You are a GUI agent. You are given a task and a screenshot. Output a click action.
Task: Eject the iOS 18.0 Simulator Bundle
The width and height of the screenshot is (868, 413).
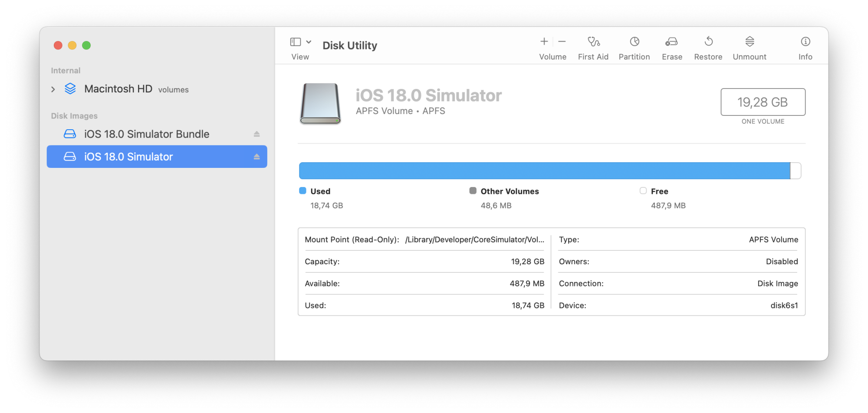tap(256, 134)
